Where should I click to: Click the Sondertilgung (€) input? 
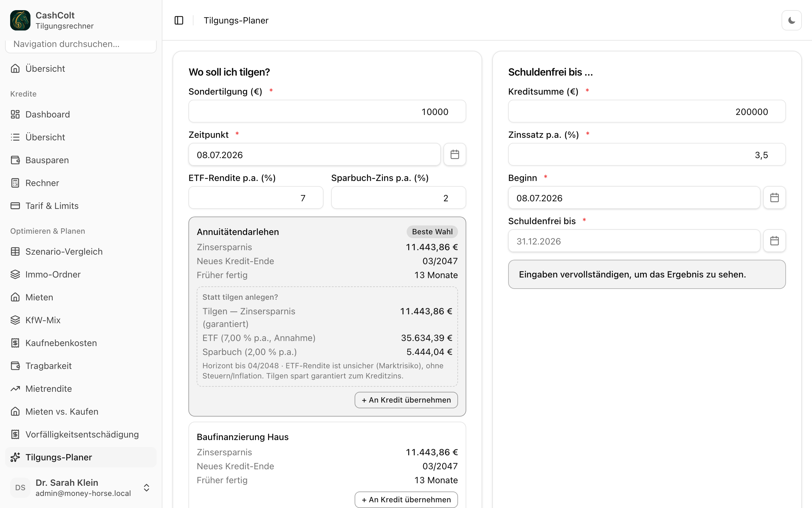(327, 111)
